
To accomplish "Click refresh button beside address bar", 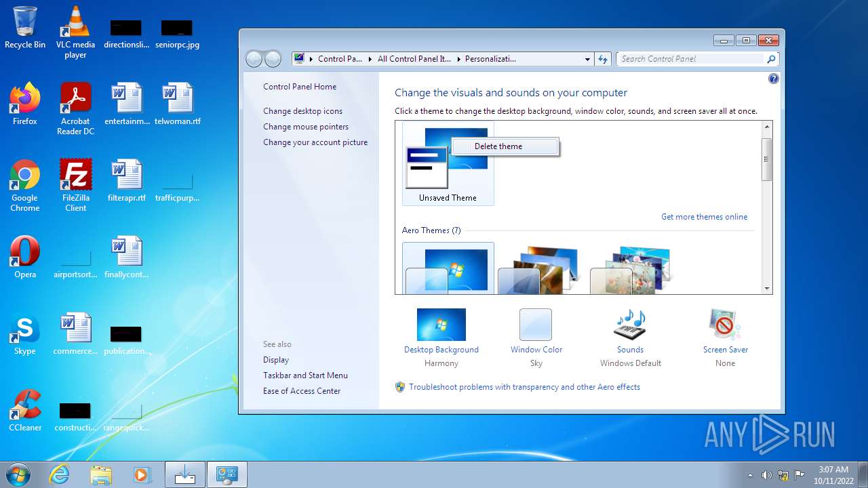I will pos(603,59).
